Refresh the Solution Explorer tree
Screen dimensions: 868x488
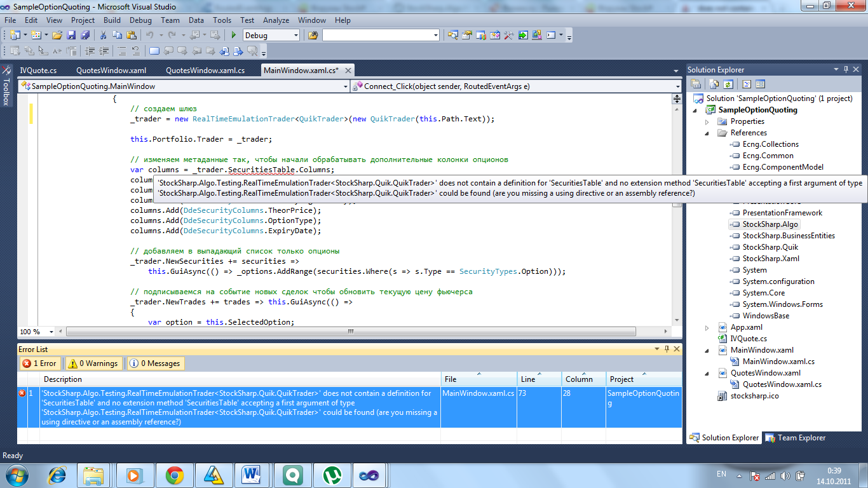click(728, 84)
